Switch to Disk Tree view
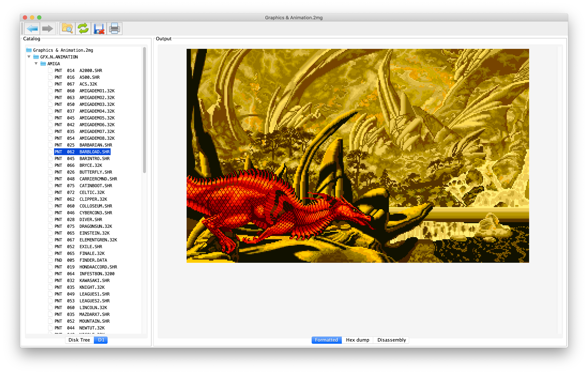 [79, 340]
